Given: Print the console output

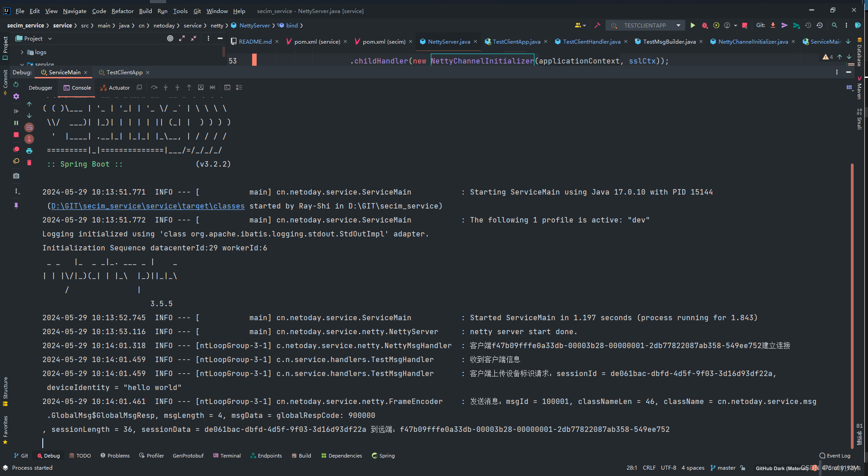Looking at the screenshot, I should (x=29, y=151).
